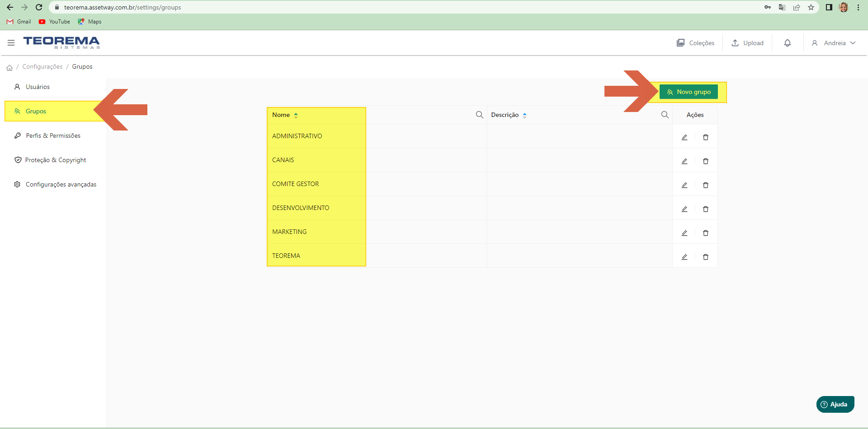
Task: Reload the page in the browser
Action: tap(39, 7)
